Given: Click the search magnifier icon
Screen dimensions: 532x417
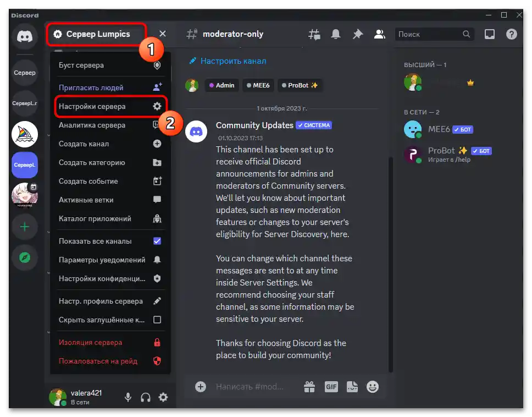Looking at the screenshot, I should tap(466, 34).
